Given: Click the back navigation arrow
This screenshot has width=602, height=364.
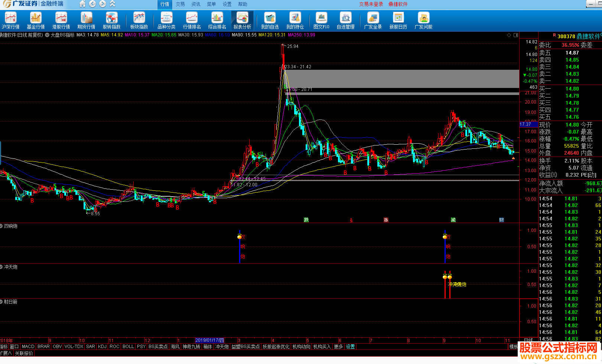Looking at the screenshot, I should pos(92,4).
